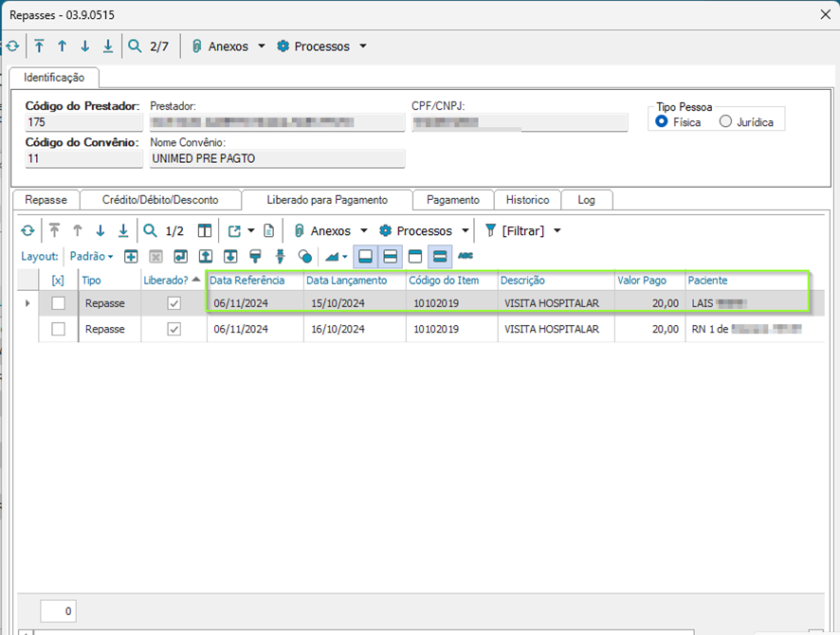The width and height of the screenshot is (840, 635).
Task: Tick the selection checkbox in the 15/10/2024 row
Action: [59, 303]
